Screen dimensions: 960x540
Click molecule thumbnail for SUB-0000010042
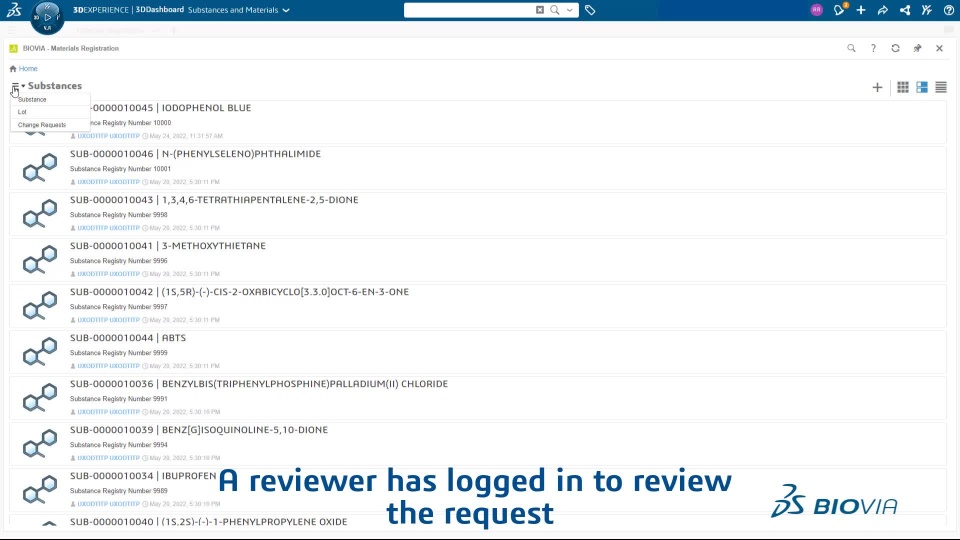pos(40,306)
